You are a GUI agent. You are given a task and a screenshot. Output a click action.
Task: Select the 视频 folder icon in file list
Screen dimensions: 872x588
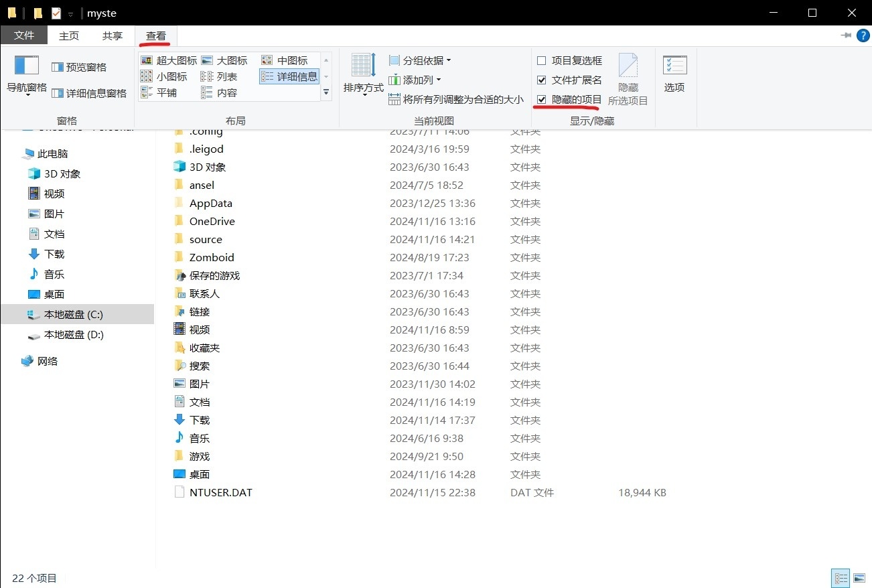pos(179,329)
